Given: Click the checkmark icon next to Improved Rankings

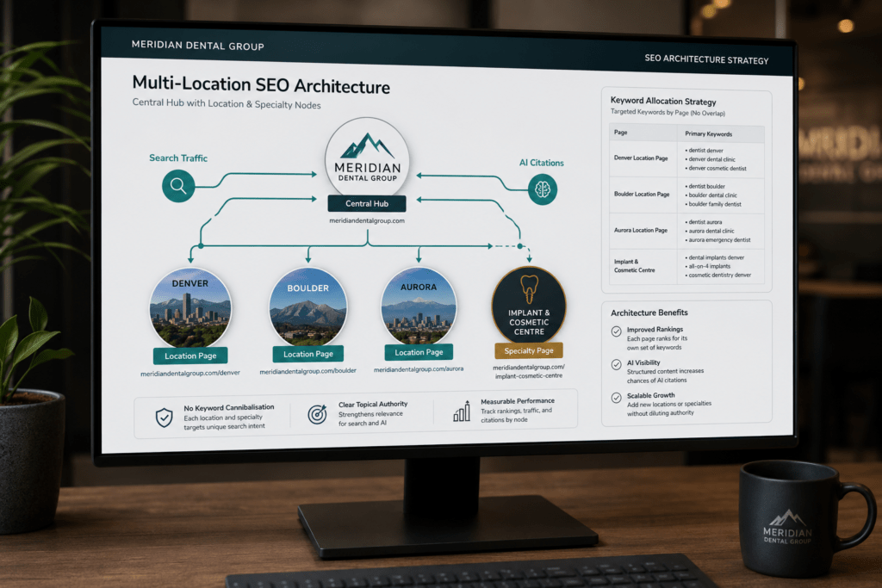Looking at the screenshot, I should tap(616, 331).
